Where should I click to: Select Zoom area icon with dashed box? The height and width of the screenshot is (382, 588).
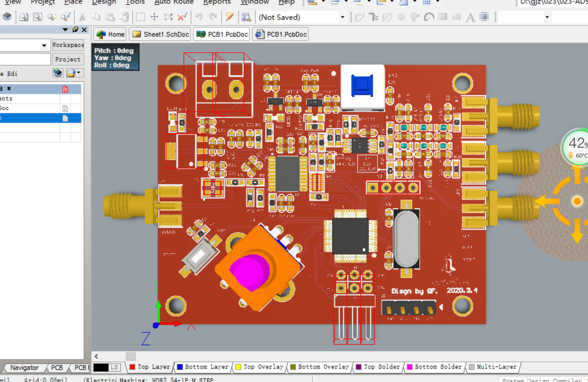coord(37,17)
